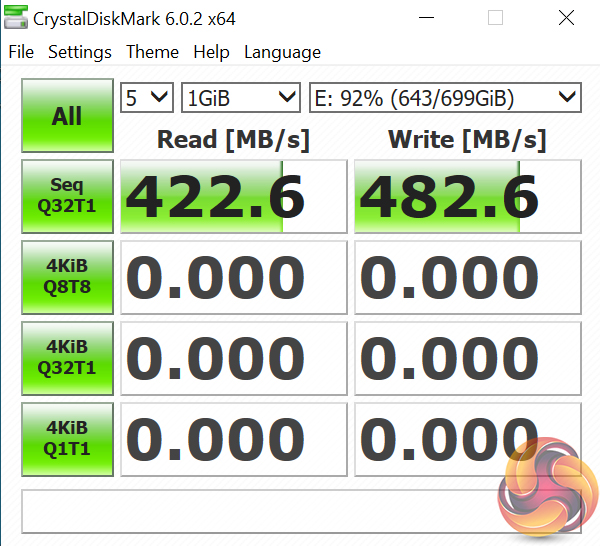Start the Seq Q32T1 test
Image resolution: width=600 pixels, height=546 pixels.
pos(67,196)
